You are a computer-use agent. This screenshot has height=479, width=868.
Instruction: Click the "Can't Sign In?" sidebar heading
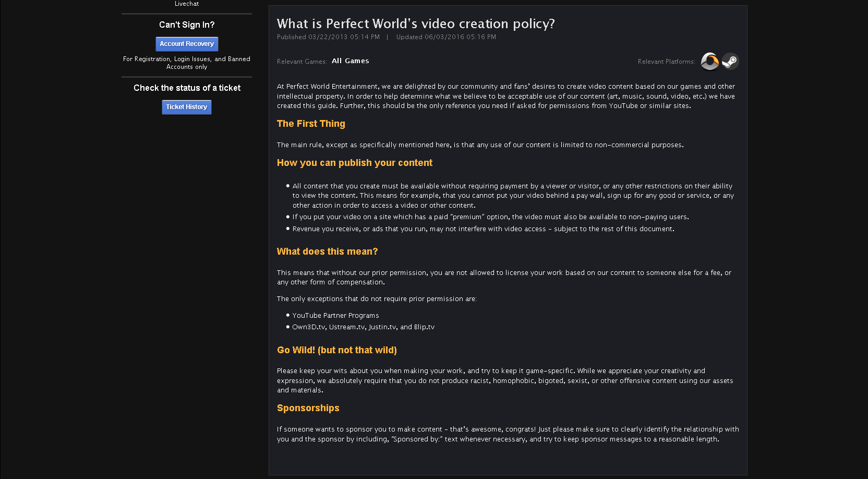tap(187, 25)
